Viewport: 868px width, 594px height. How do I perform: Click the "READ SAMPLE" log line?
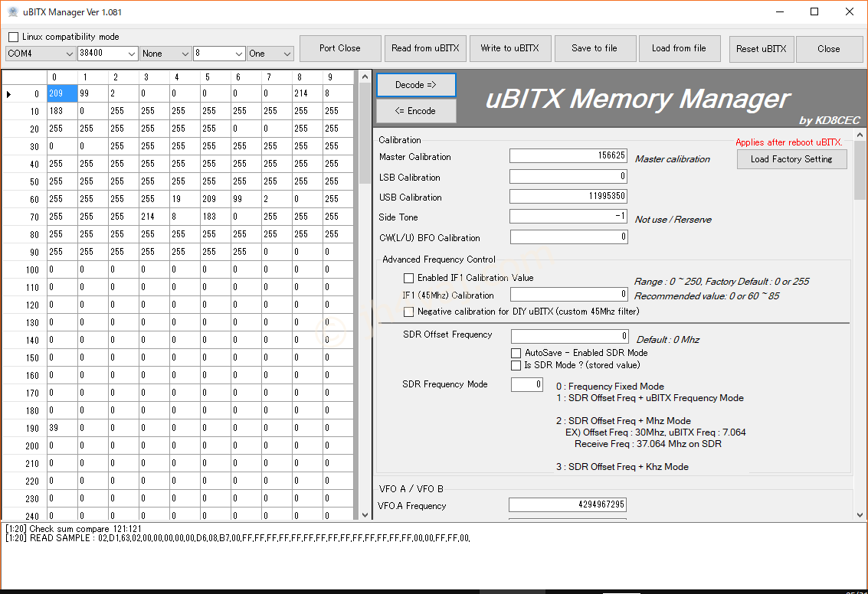(238, 538)
